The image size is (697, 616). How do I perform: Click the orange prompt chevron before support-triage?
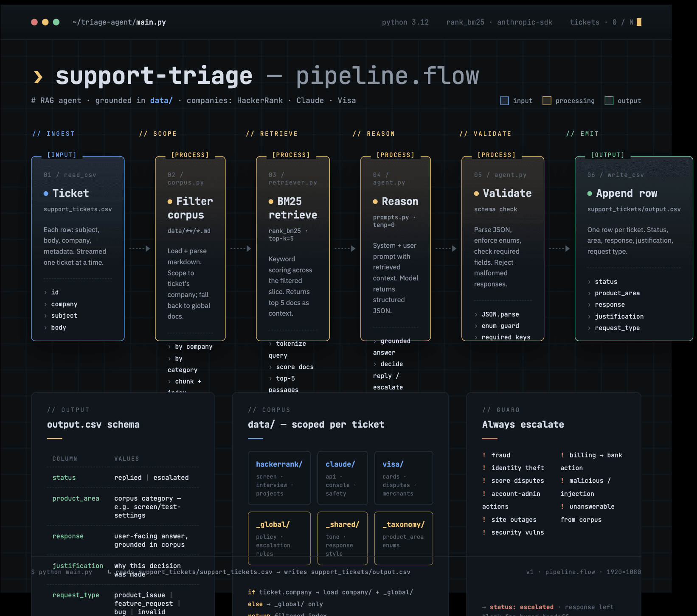(38, 77)
